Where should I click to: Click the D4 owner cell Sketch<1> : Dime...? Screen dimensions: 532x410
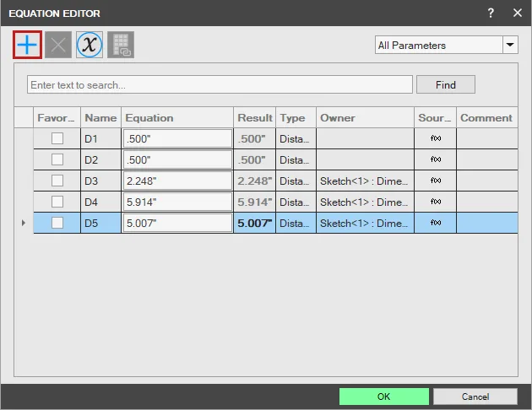click(x=365, y=202)
